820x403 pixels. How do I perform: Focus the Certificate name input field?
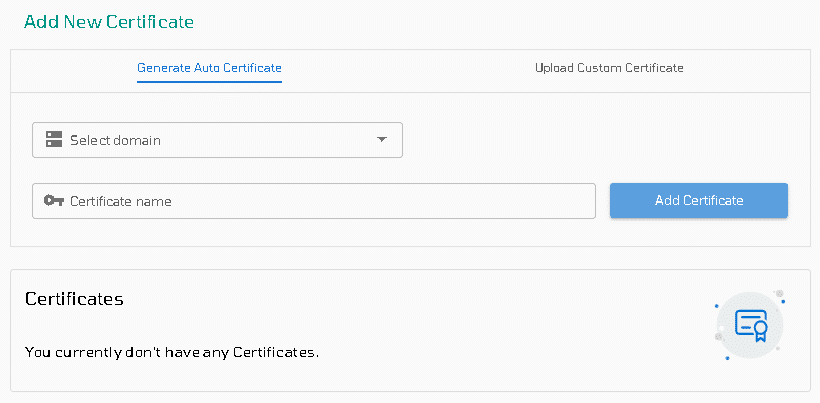pos(314,201)
